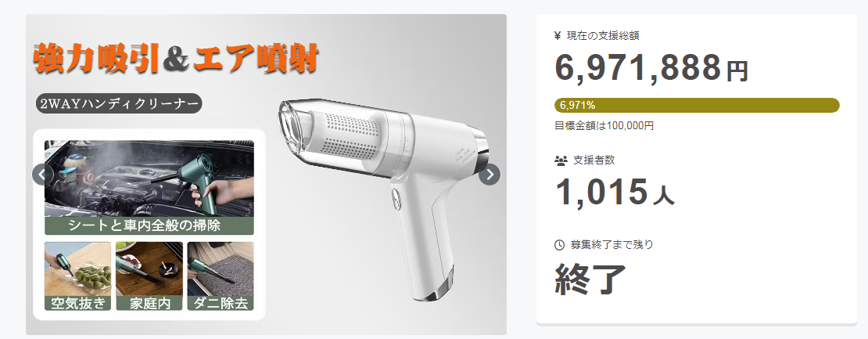Click the 終了 campaign status text
This screenshot has height=339, width=868.
coord(590,279)
